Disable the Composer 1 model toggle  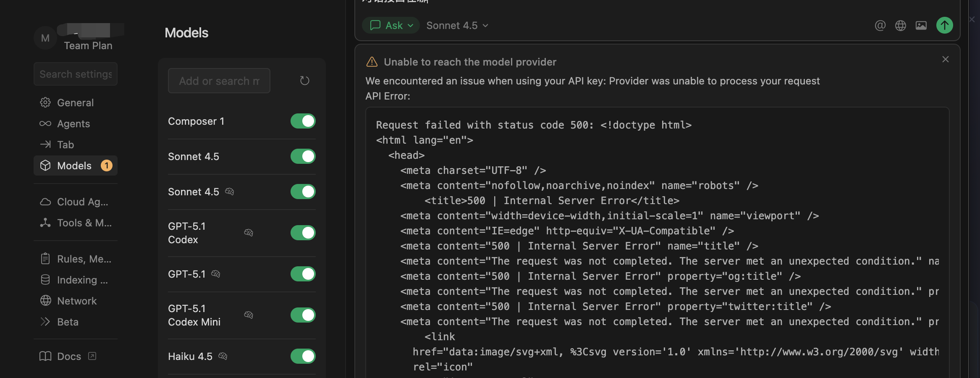click(303, 121)
